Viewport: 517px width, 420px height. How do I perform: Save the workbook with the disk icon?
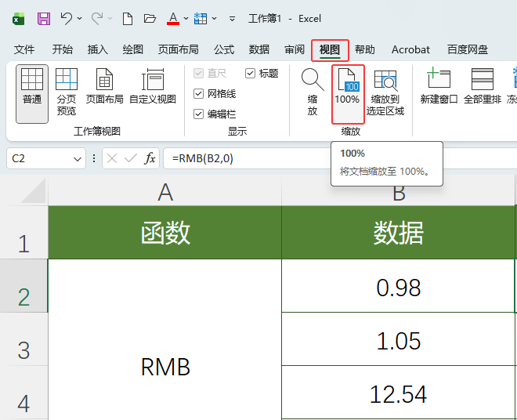click(44, 19)
